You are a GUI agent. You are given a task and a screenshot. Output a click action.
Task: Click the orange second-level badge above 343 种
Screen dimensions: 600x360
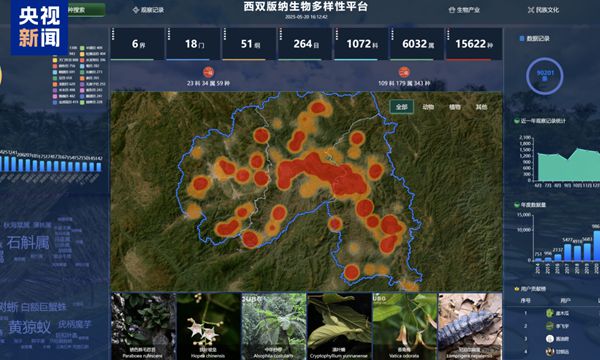[x=404, y=72]
